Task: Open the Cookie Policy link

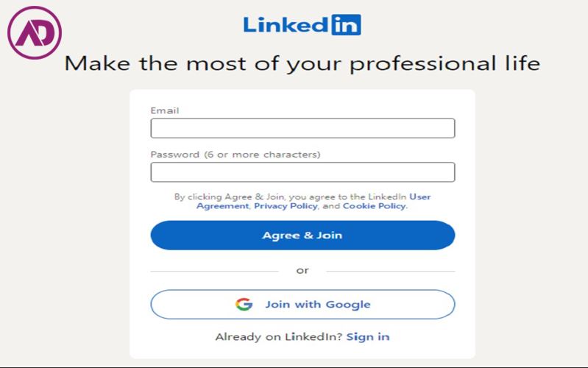Action: 374,207
